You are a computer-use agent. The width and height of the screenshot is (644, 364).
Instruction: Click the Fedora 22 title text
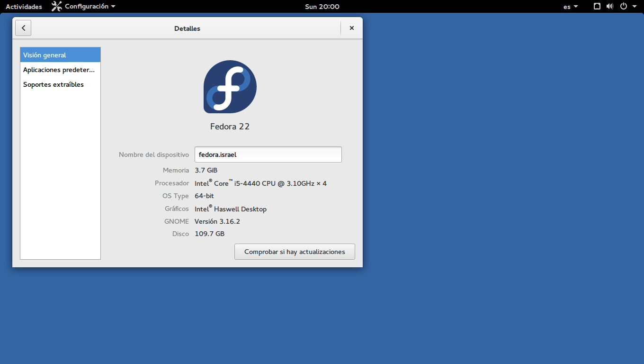point(230,127)
